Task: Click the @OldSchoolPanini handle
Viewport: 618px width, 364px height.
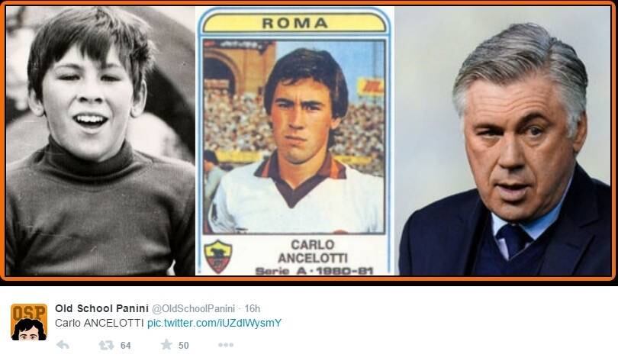Action: pyautogui.click(x=193, y=309)
